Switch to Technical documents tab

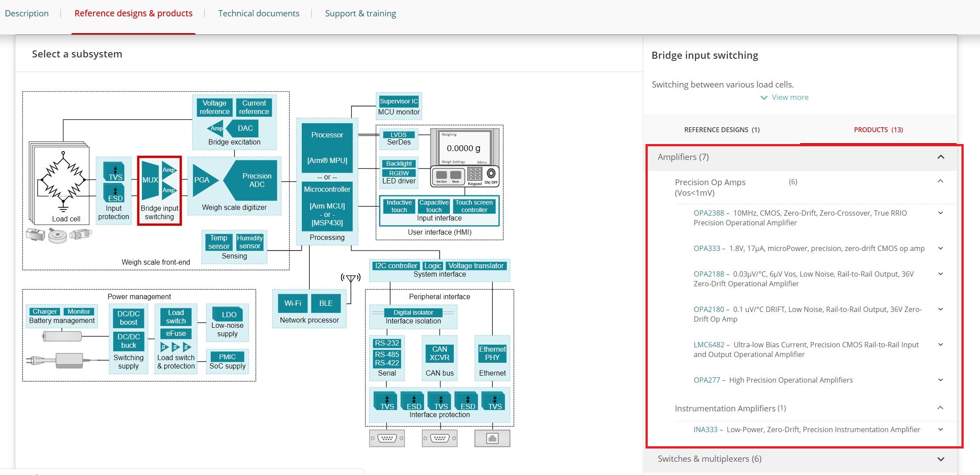click(x=258, y=13)
